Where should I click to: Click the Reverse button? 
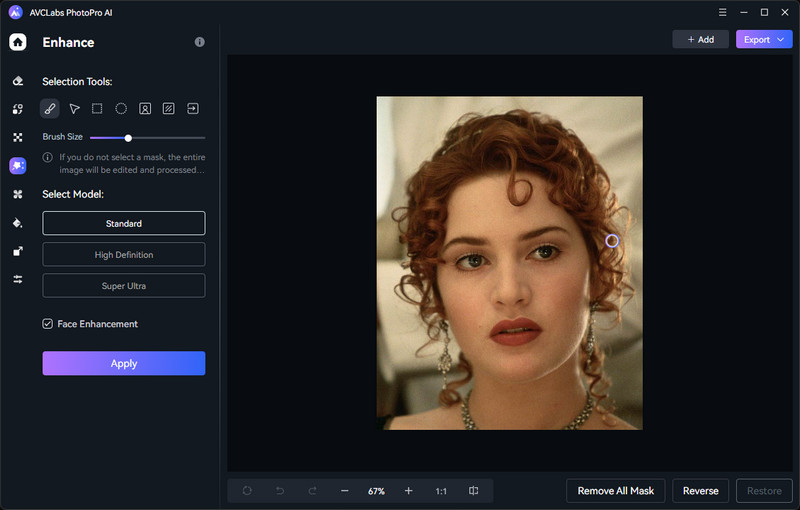point(701,491)
